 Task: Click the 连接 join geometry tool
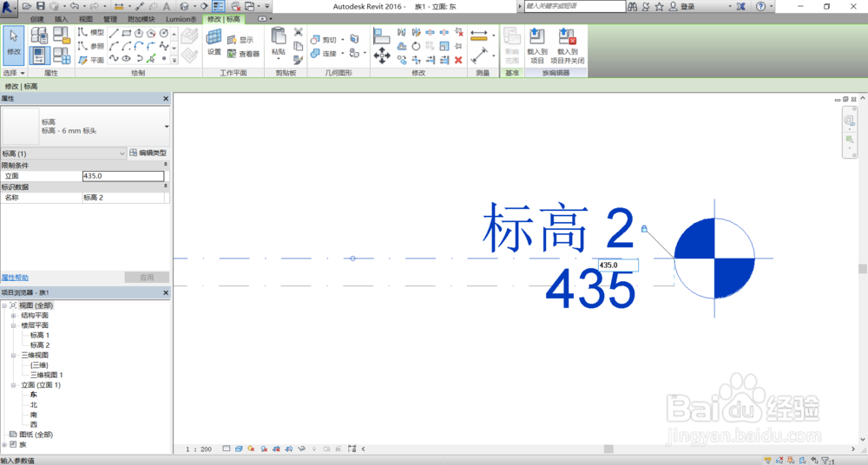[324, 54]
